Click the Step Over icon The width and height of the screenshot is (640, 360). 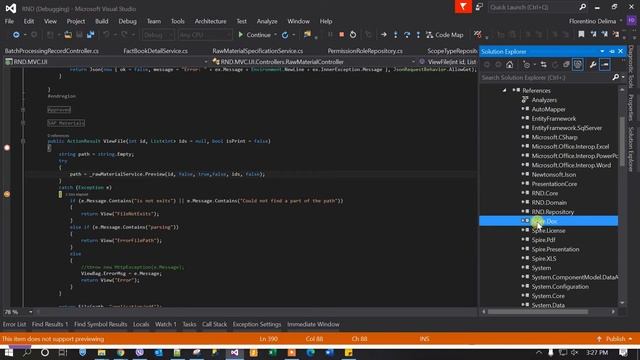click(407, 35)
